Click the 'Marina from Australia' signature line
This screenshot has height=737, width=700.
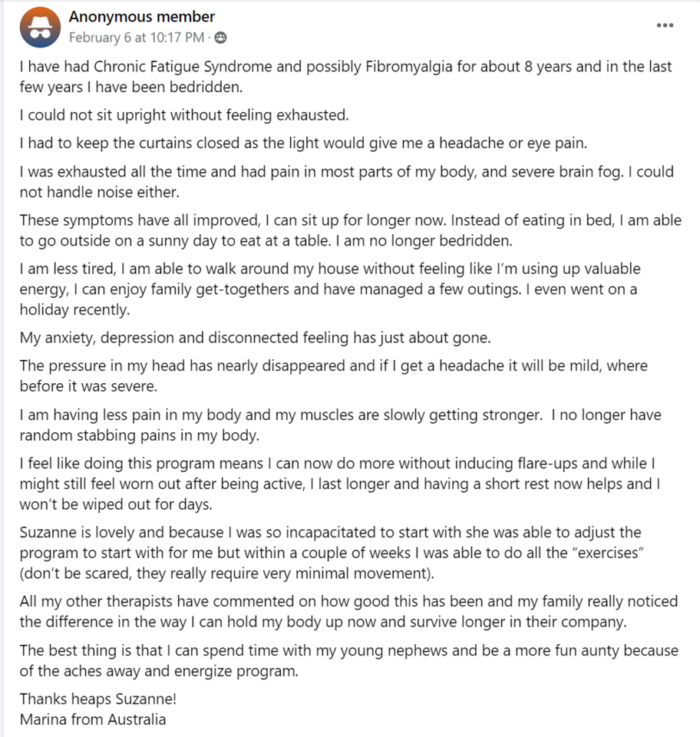[x=93, y=719]
